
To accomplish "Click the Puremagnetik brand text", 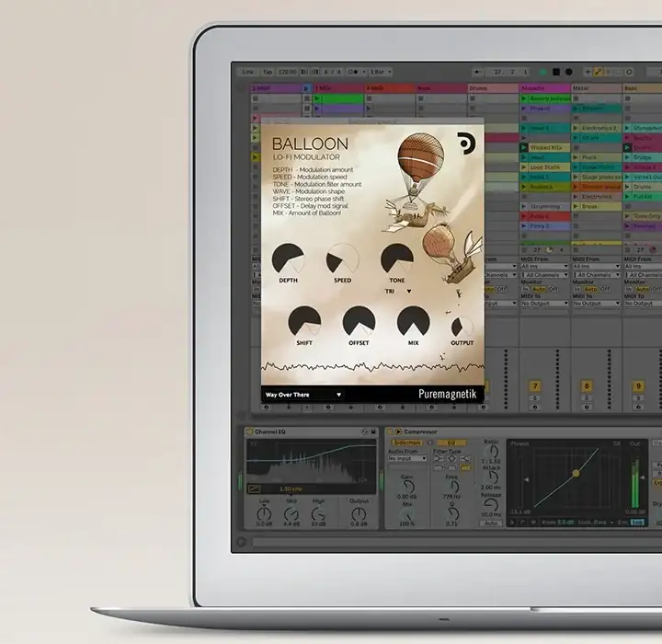I will click(447, 394).
